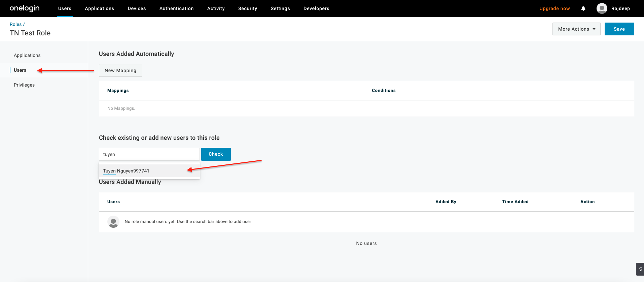Select Tuyen Nguyen997741 from suggestions
Image resolution: width=644 pixels, height=282 pixels.
[126, 171]
